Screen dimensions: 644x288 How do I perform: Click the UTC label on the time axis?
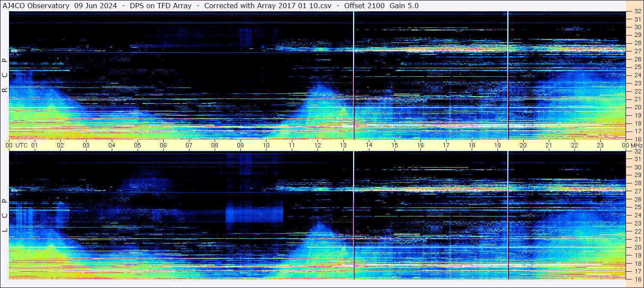[22, 145]
